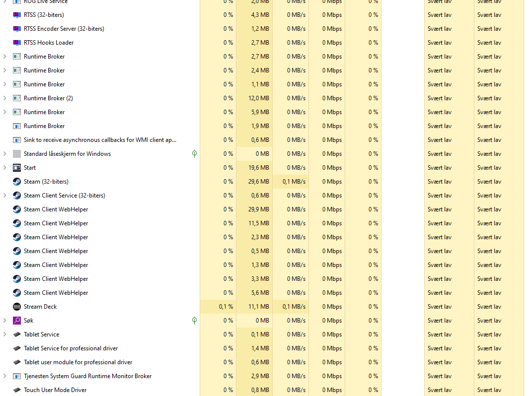Image resolution: width=532 pixels, height=396 pixels.
Task: Click the purple Søk magnifier icon
Action: 16,321
